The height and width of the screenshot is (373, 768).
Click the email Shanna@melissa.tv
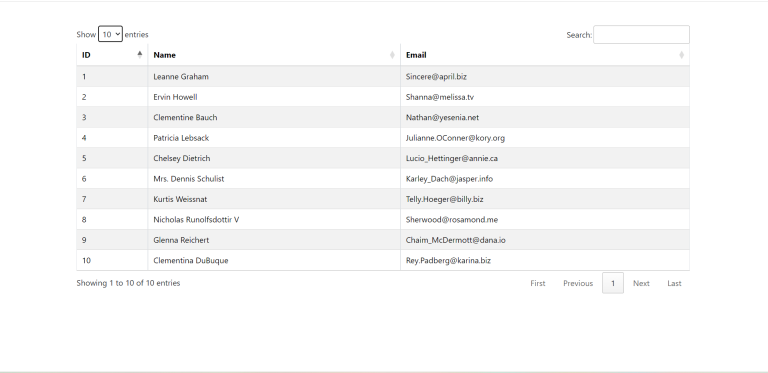pos(439,97)
